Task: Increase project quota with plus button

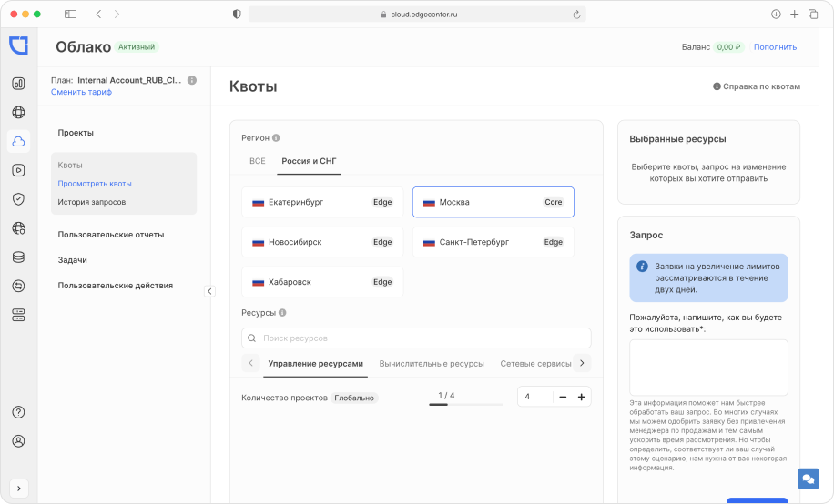Action: click(x=581, y=397)
